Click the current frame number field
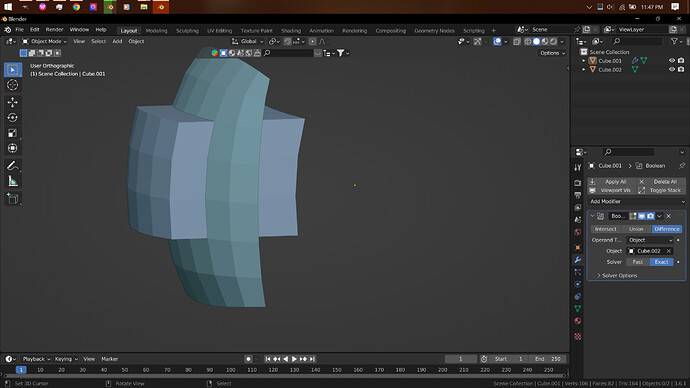The width and height of the screenshot is (690, 388). [460, 359]
